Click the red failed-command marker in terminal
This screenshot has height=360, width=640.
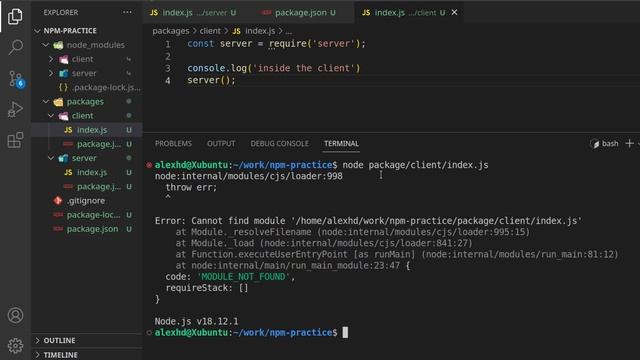(149, 165)
